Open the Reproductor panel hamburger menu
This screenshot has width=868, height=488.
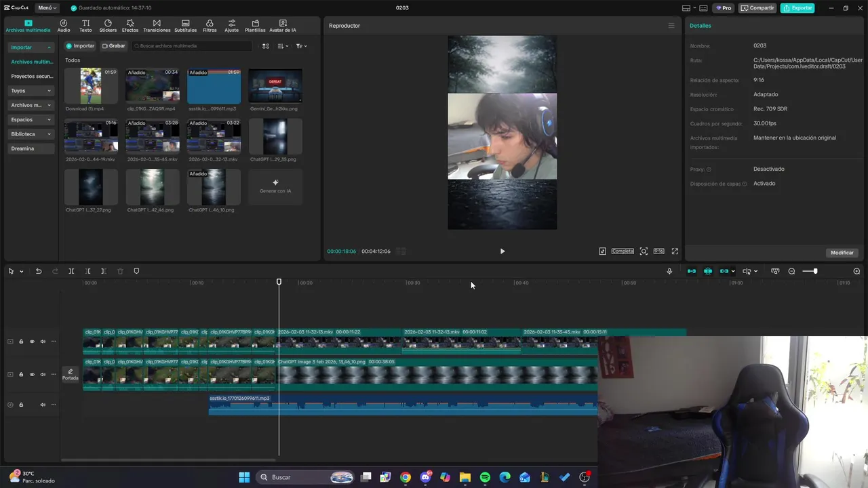671,26
